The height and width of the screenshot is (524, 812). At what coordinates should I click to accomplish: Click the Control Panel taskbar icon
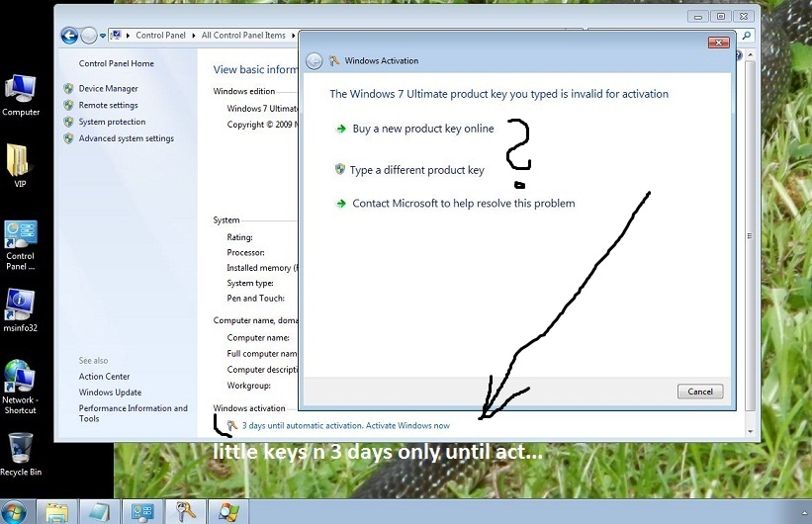[142, 512]
